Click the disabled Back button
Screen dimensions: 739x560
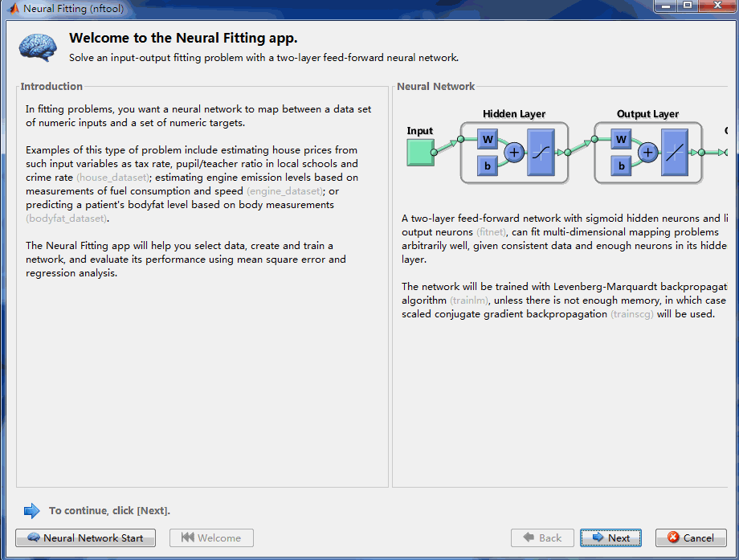(x=542, y=538)
